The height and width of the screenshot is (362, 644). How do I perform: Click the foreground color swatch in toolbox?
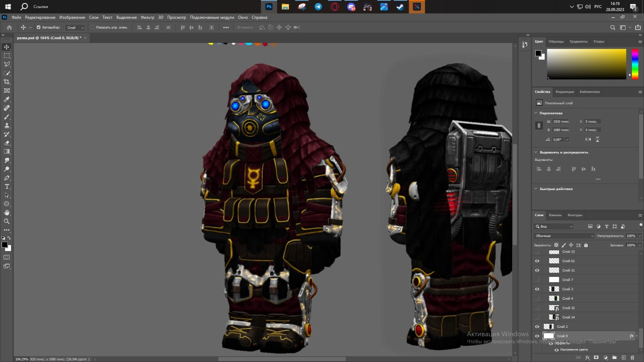coord(5,245)
